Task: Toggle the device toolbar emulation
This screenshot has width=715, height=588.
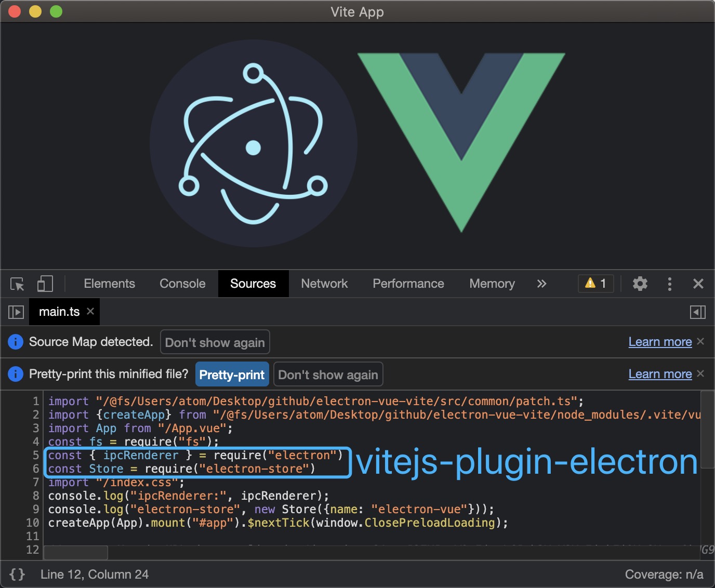Action: pos(45,284)
